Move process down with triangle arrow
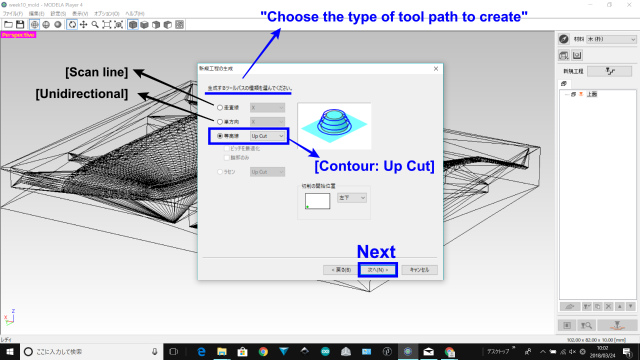The image size is (640, 360). [x=631, y=306]
